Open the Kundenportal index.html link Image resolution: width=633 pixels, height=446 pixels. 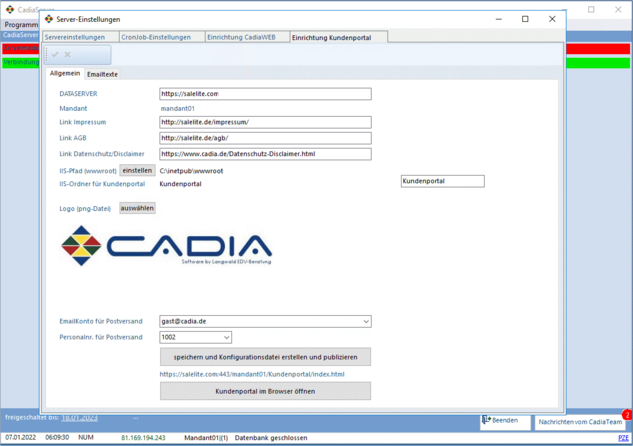click(252, 374)
